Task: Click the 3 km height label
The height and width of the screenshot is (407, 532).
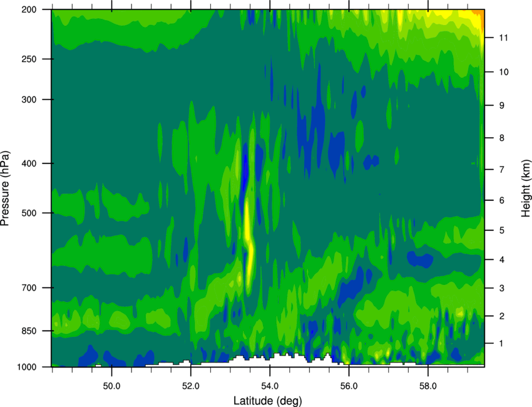Action: coord(502,288)
